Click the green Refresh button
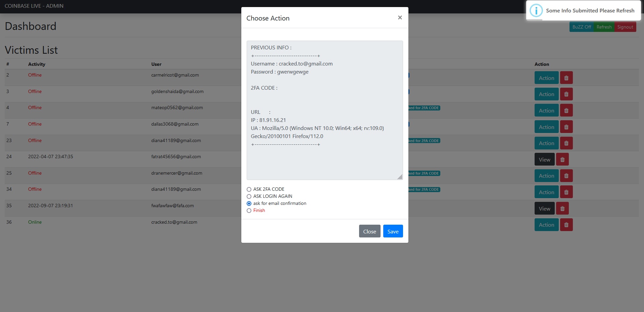The image size is (644, 312). point(604,27)
